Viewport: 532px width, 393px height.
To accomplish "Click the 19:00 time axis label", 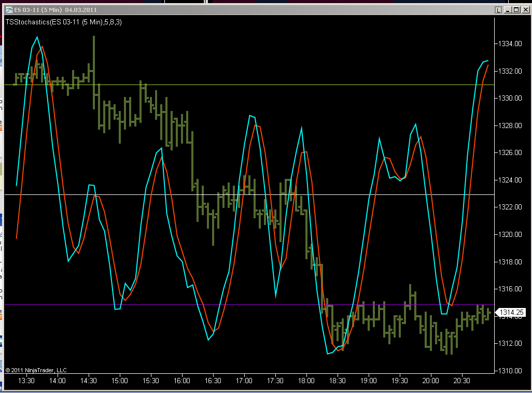I will pyautogui.click(x=369, y=381).
